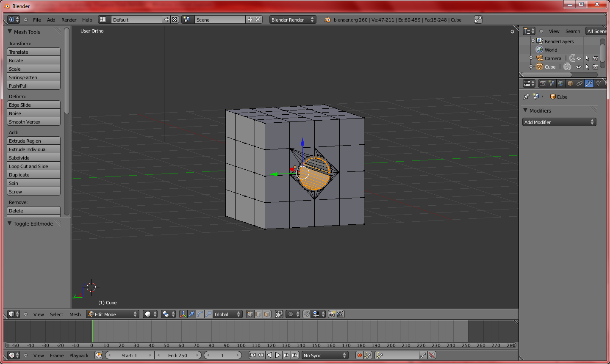
Task: Toggle Camera visibility eye in outliner
Action: point(578,58)
